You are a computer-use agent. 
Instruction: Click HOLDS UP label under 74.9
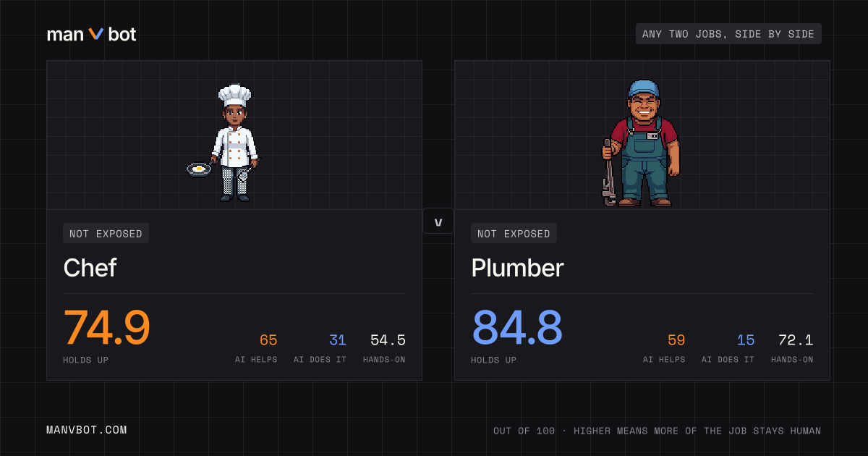(x=85, y=360)
